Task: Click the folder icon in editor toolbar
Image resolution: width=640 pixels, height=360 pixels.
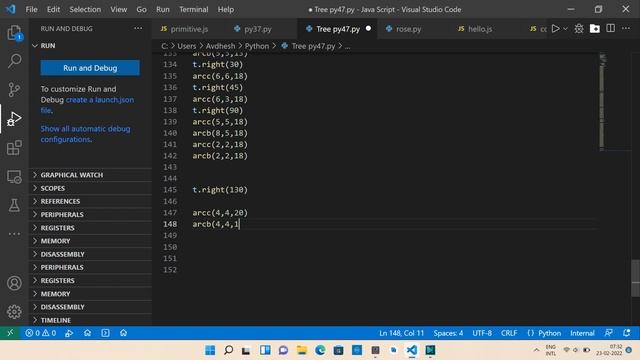Action: [595, 29]
